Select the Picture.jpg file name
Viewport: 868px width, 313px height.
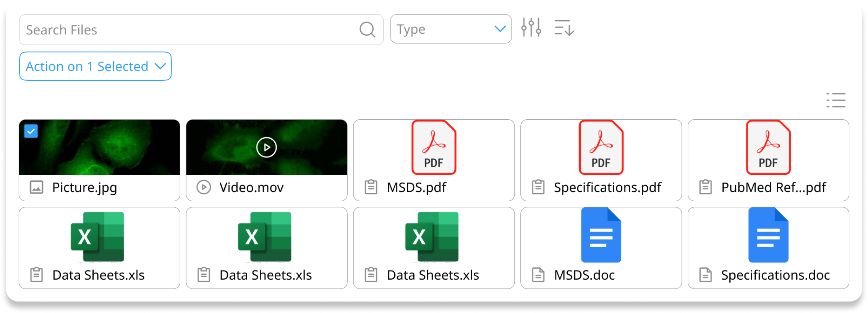click(x=84, y=187)
